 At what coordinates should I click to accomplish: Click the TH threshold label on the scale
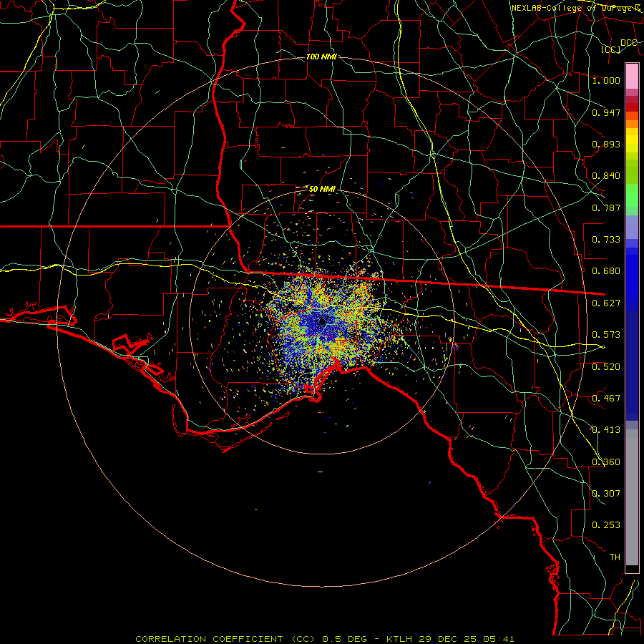(615, 557)
